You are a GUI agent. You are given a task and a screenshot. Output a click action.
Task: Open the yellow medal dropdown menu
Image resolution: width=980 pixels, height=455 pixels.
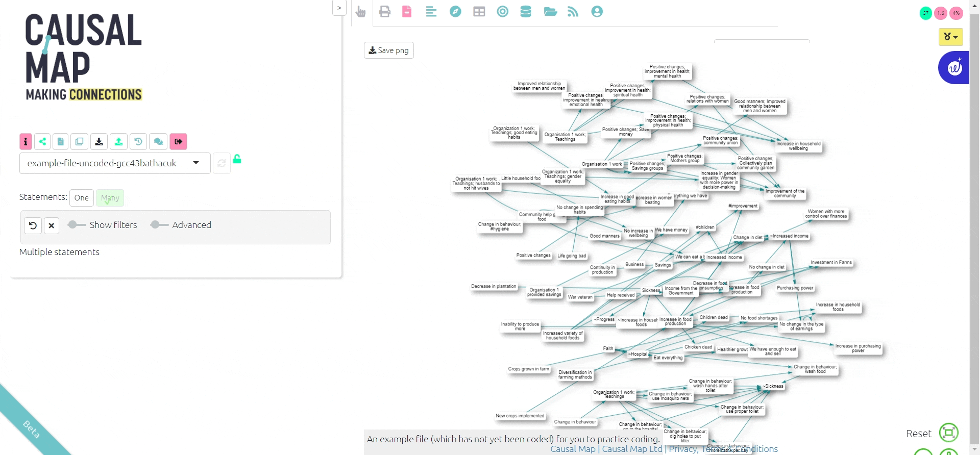click(x=950, y=37)
